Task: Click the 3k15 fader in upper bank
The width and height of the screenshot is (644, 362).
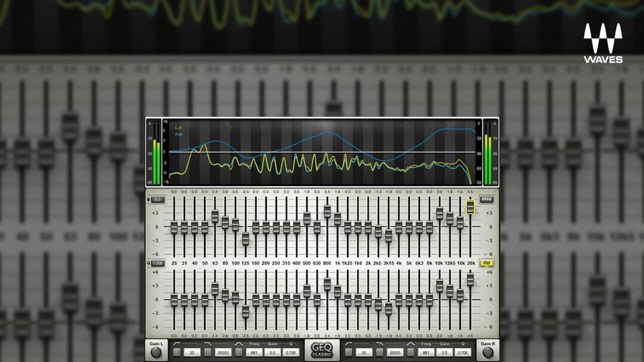Action: point(389,235)
